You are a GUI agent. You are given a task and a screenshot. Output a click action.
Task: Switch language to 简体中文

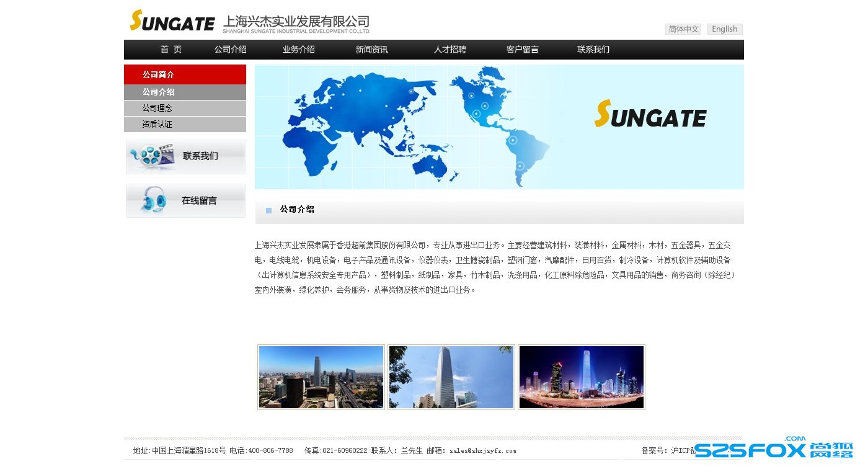[x=683, y=29]
